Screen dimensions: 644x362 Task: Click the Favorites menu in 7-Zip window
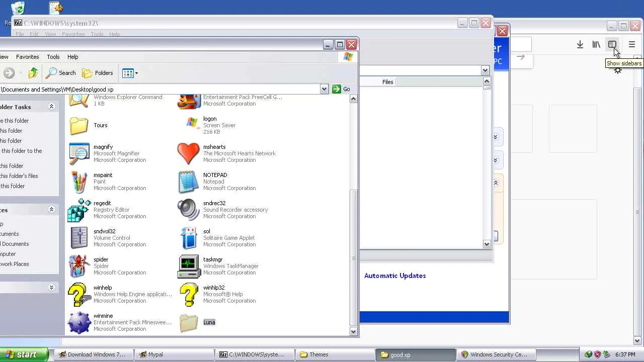tap(73, 34)
